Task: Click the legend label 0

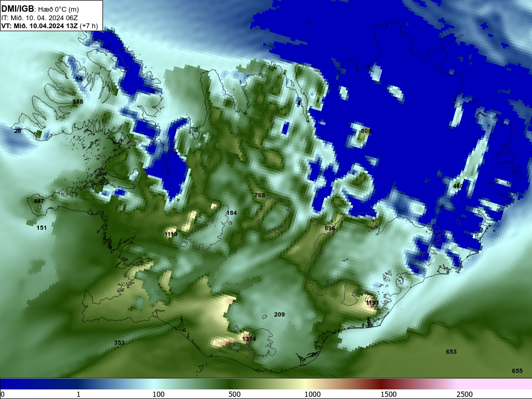Action: pos(3,394)
